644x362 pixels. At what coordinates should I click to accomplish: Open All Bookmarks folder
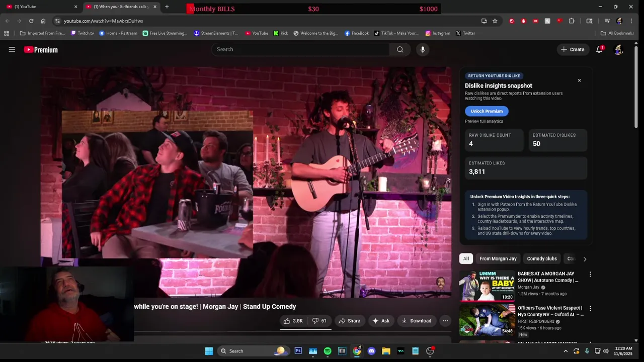tap(617, 33)
